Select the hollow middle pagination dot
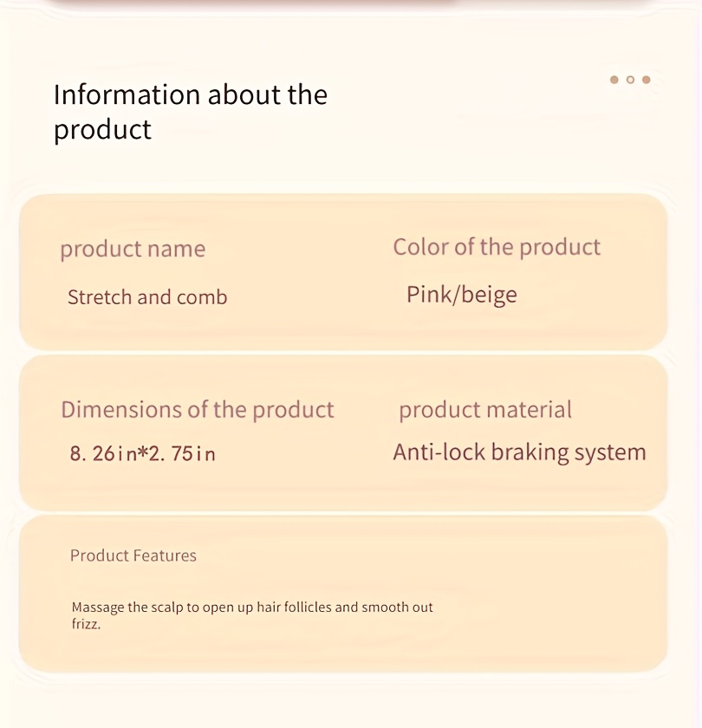The image size is (702, 728). pos(630,80)
